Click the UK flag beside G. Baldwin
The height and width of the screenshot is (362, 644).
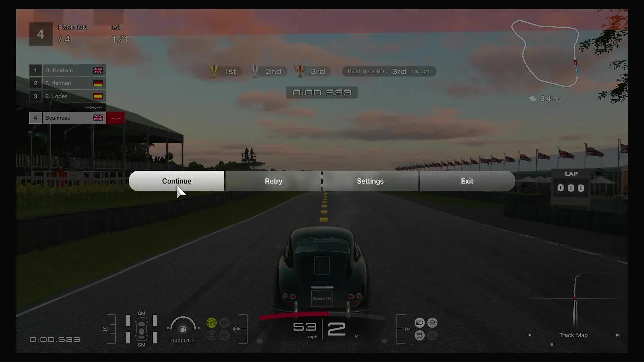click(x=98, y=70)
